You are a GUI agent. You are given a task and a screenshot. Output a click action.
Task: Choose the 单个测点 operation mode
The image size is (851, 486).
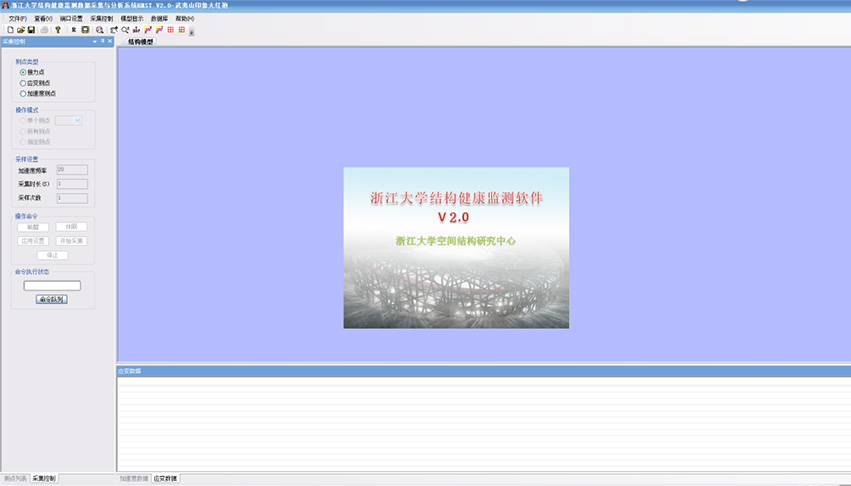[23, 121]
